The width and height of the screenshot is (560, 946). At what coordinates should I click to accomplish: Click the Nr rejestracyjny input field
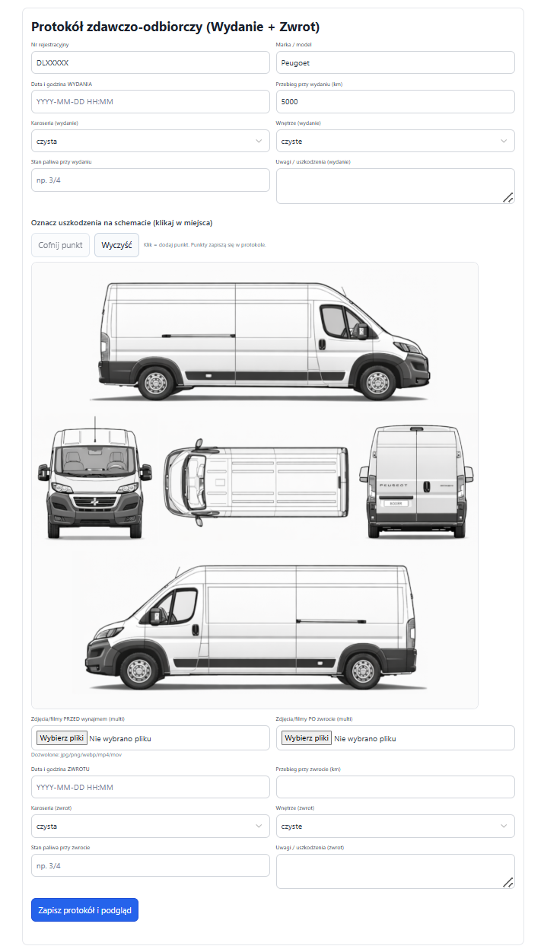(x=151, y=62)
